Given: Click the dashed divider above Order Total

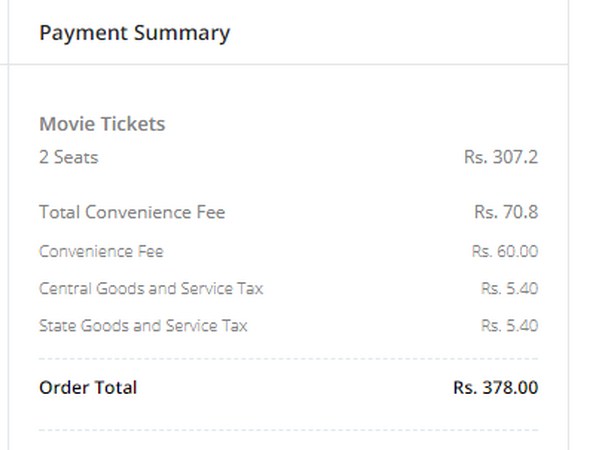Looking at the screenshot, I should tap(288, 358).
